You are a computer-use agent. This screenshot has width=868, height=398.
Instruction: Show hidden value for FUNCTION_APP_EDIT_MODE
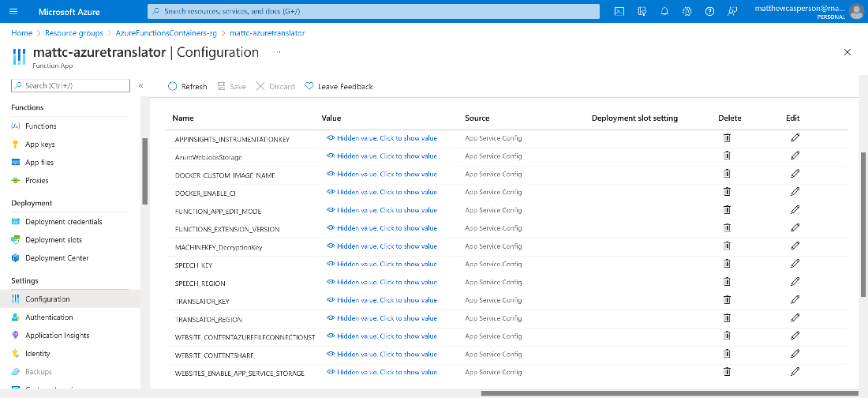click(382, 210)
